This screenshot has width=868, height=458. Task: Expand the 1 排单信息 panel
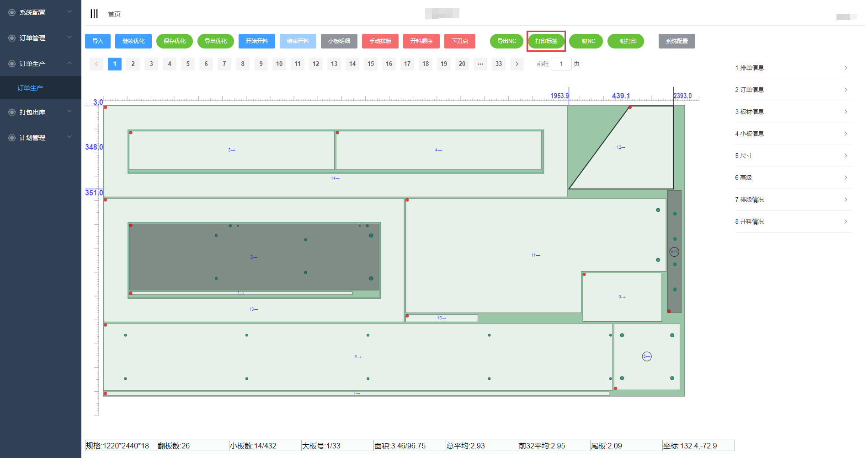pos(793,68)
